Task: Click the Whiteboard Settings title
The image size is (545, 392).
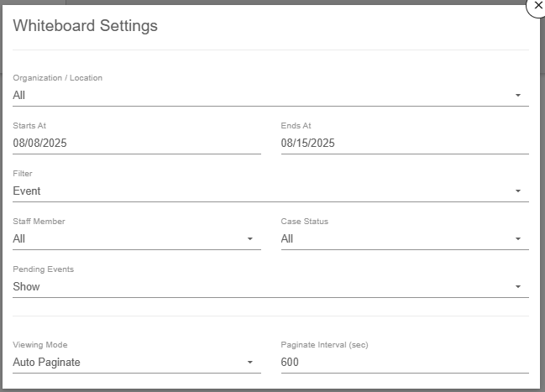Action: point(85,26)
